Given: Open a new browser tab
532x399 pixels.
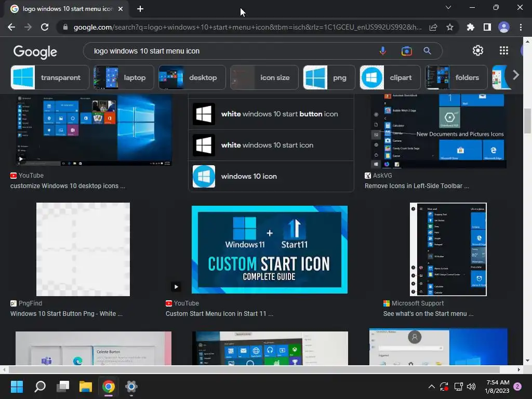Looking at the screenshot, I should [140, 9].
